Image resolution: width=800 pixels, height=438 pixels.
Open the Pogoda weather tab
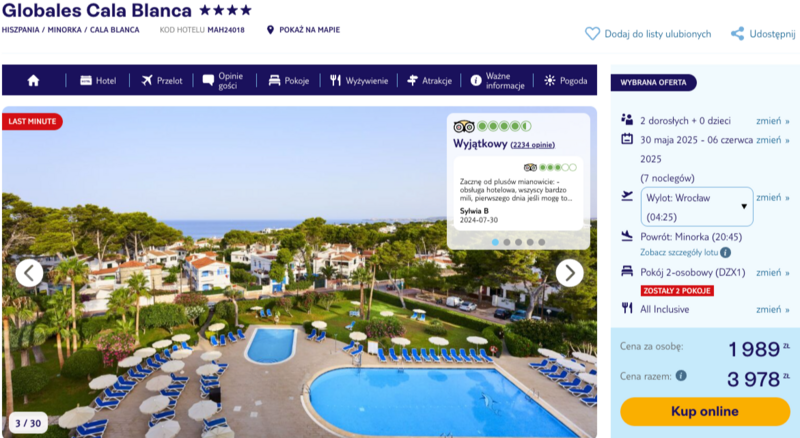tap(566, 80)
